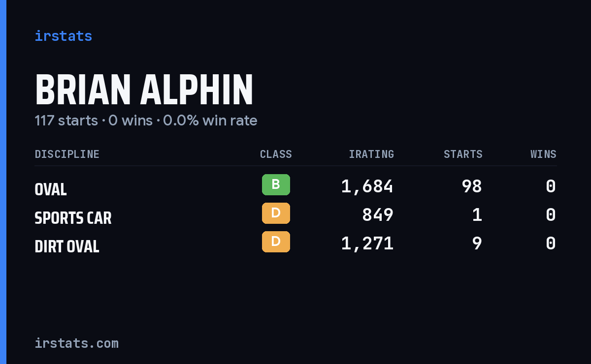Sort by the iRating column header
The image size is (591, 364).
tap(371, 154)
